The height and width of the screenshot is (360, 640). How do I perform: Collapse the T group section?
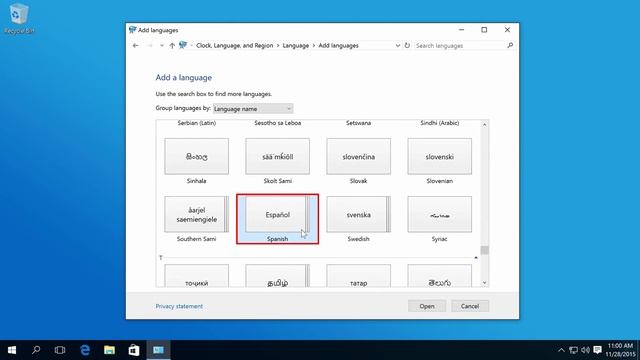pos(476,258)
